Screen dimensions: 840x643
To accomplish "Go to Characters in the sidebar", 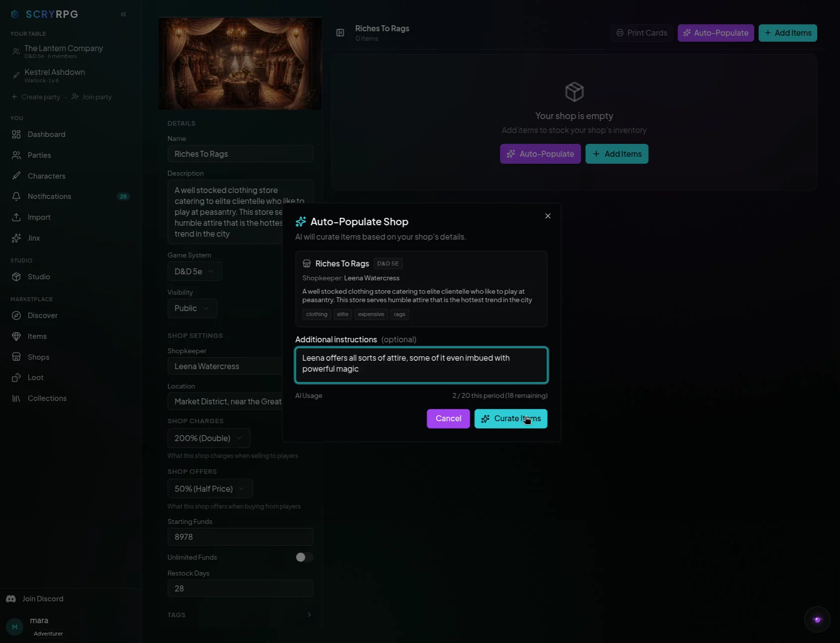I will [x=47, y=176].
